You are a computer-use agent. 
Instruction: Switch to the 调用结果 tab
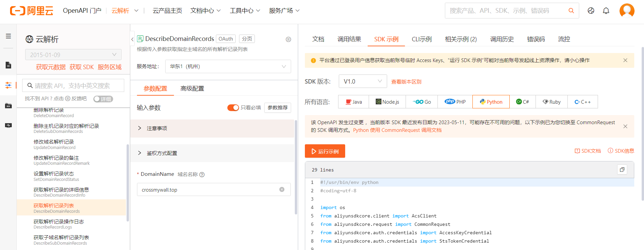pos(349,39)
